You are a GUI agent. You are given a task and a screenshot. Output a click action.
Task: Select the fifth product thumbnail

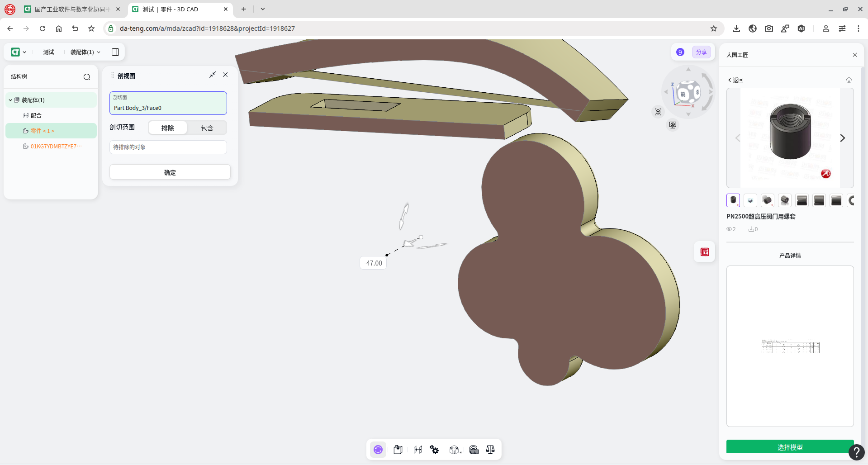click(x=802, y=200)
